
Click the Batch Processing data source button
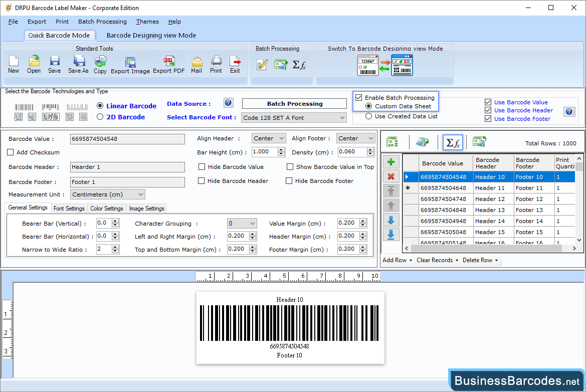pyautogui.click(x=294, y=103)
